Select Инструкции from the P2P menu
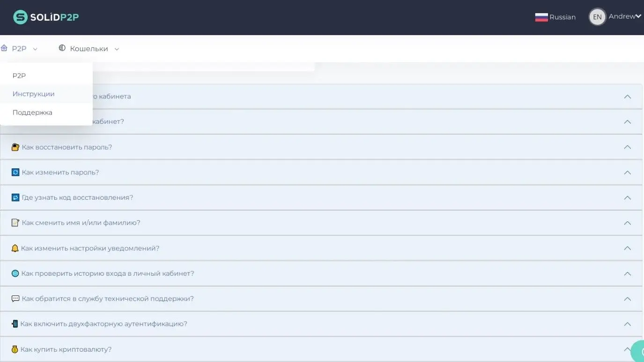Viewport: 644px width, 362px height. pos(33,94)
